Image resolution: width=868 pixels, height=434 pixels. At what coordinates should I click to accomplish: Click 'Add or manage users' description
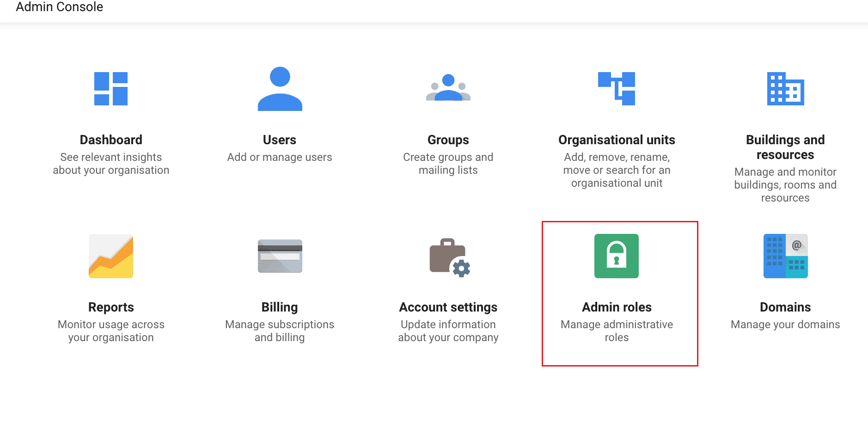click(280, 157)
